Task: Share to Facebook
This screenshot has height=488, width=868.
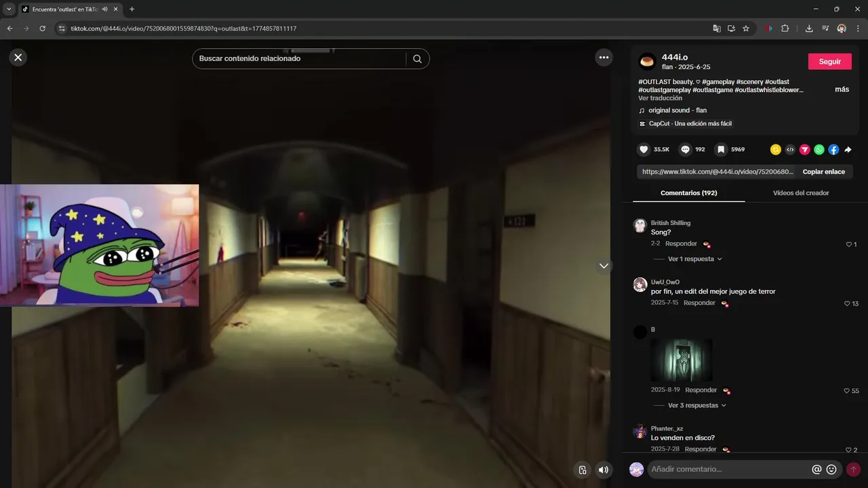Action: pyautogui.click(x=833, y=150)
